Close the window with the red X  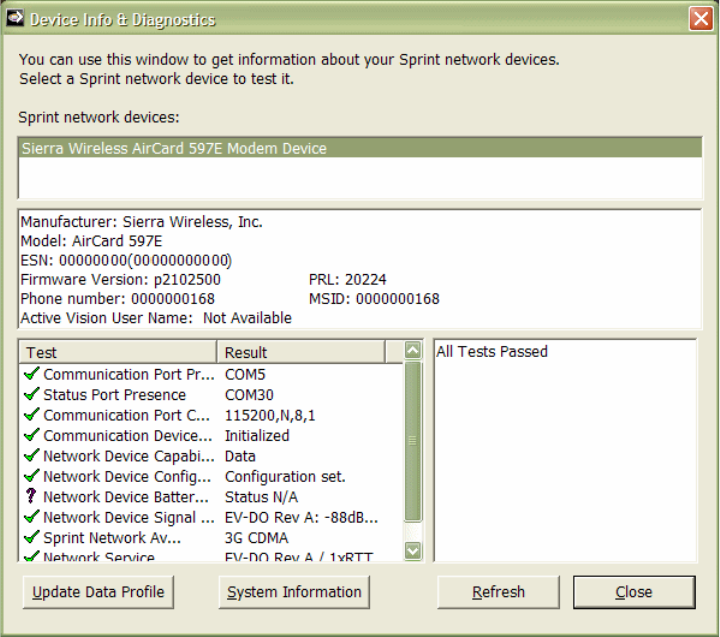point(701,19)
